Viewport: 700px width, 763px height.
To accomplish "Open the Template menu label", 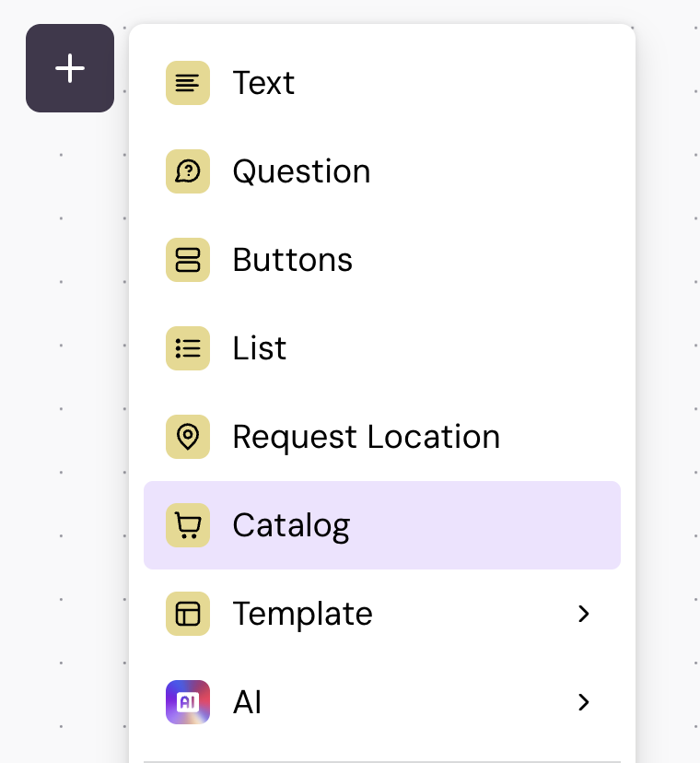I will [302, 614].
